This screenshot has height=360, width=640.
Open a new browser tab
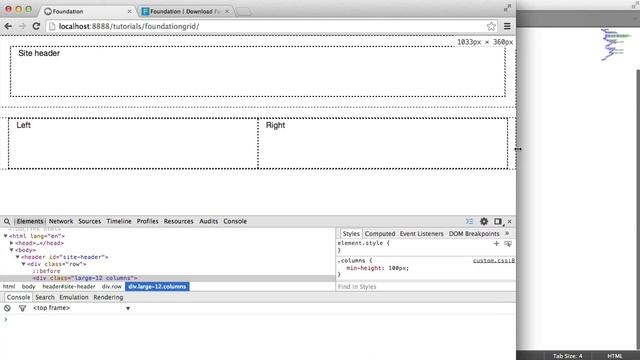243,12
